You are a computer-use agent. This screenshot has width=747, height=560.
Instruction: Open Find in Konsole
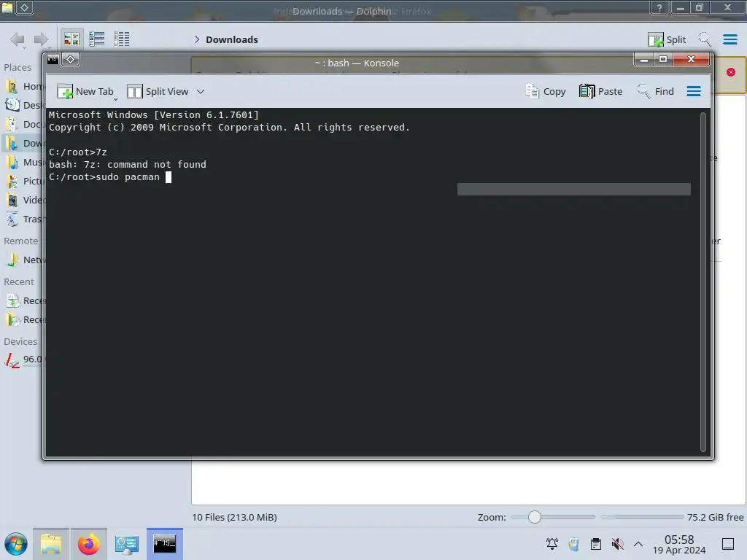click(656, 91)
